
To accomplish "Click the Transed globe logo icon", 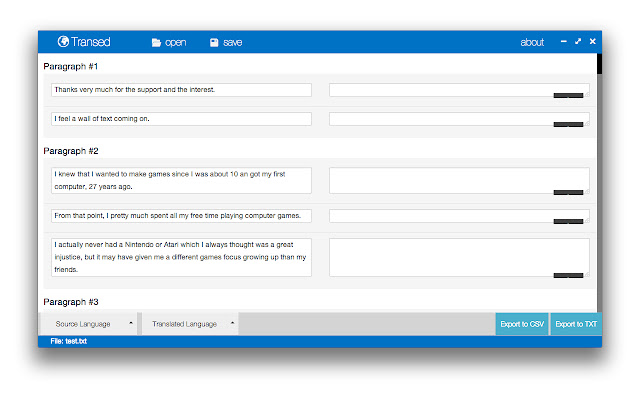I will click(x=63, y=42).
